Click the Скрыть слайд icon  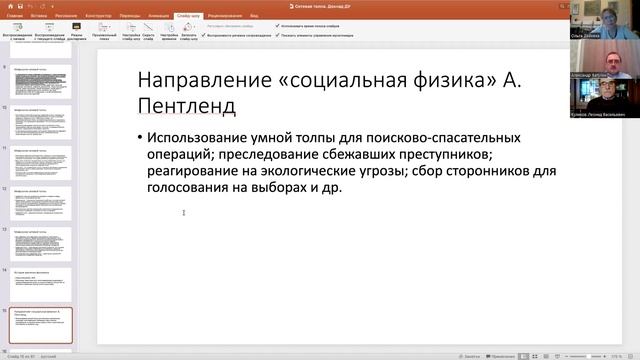(148, 27)
